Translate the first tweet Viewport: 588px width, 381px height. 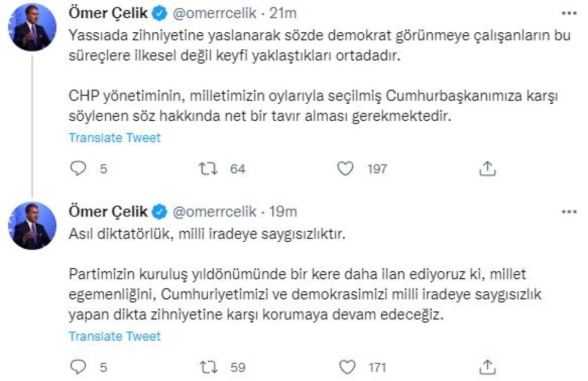pos(115,138)
